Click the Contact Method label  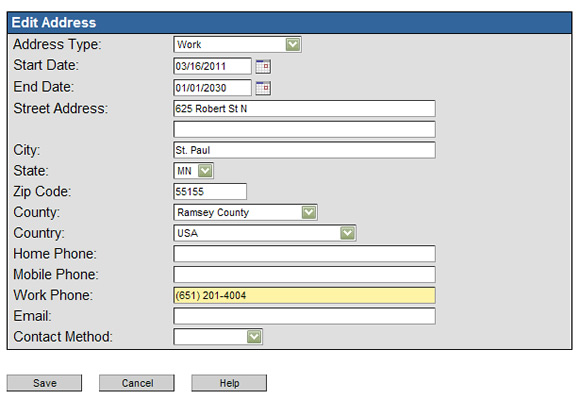point(63,337)
